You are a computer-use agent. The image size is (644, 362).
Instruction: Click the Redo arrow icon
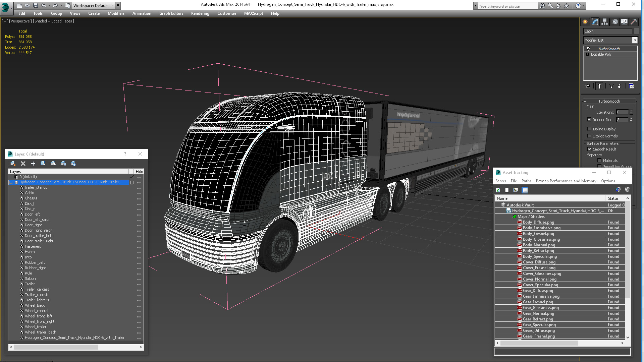click(55, 5)
